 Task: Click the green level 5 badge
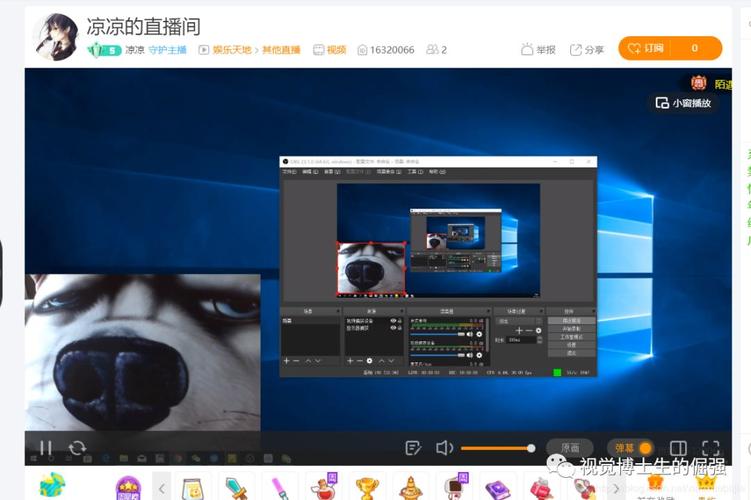[x=103, y=50]
